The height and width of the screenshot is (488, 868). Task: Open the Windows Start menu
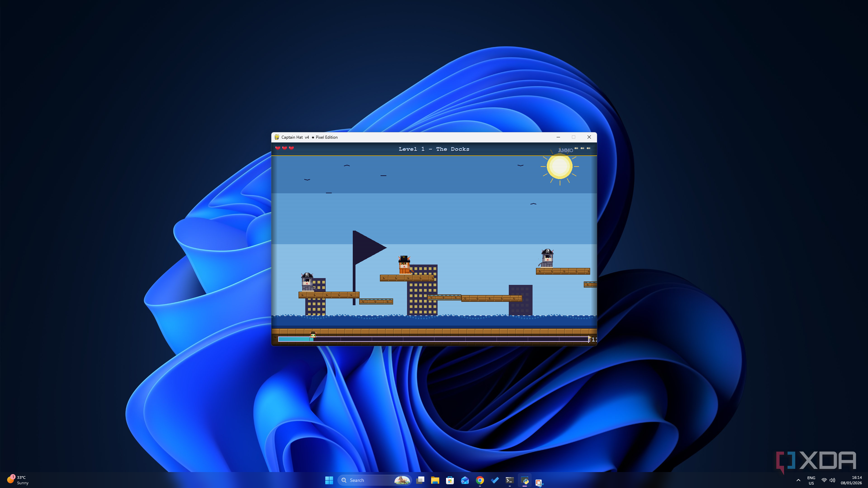(x=329, y=480)
